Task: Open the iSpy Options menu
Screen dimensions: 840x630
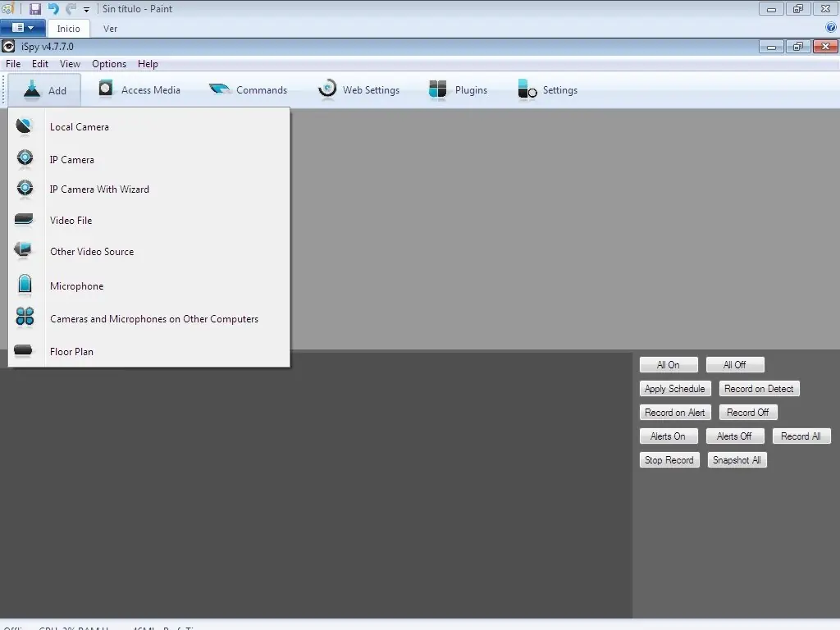Action: (x=109, y=64)
